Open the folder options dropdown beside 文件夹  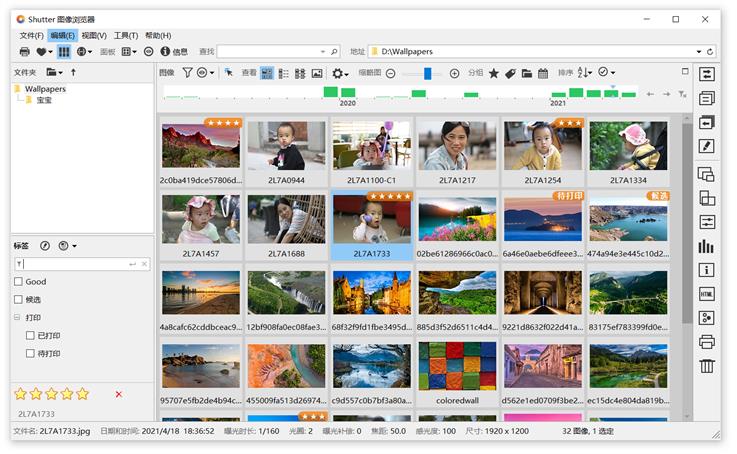tap(54, 72)
